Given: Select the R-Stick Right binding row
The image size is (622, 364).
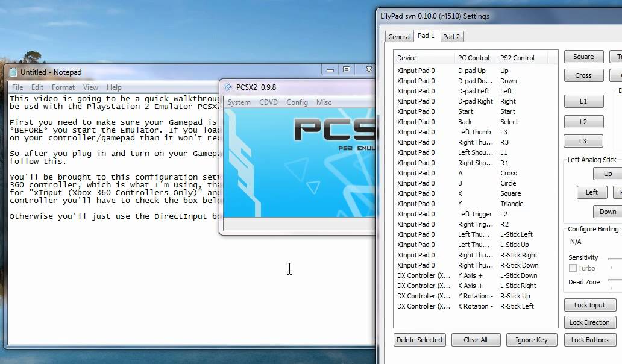Looking at the screenshot, I should point(475,256).
